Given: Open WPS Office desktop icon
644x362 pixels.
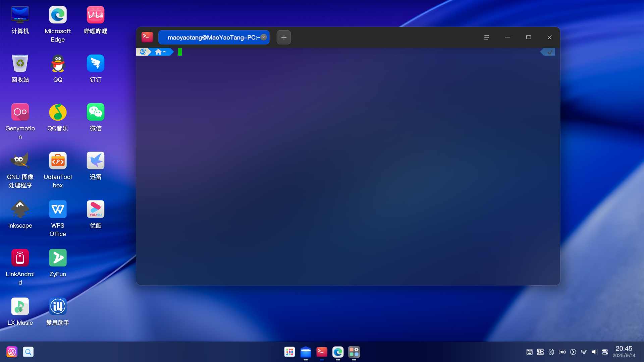Looking at the screenshot, I should [58, 219].
